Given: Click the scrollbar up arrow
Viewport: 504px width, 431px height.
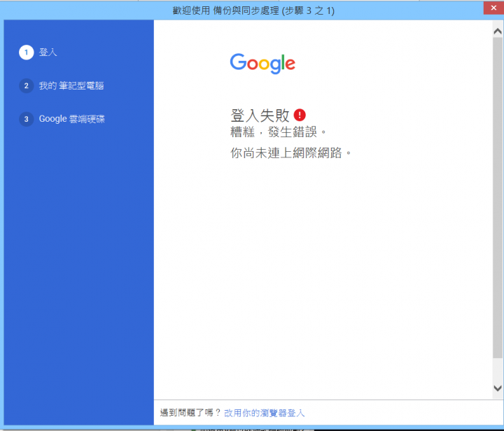Looking at the screenshot, I should click(x=497, y=31).
